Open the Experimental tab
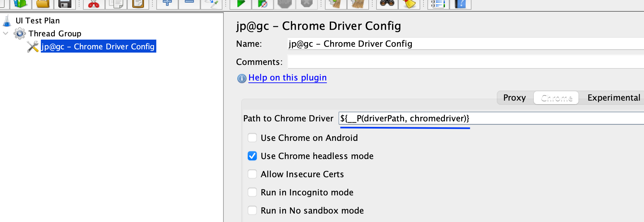This screenshot has height=222, width=644. pos(614,98)
